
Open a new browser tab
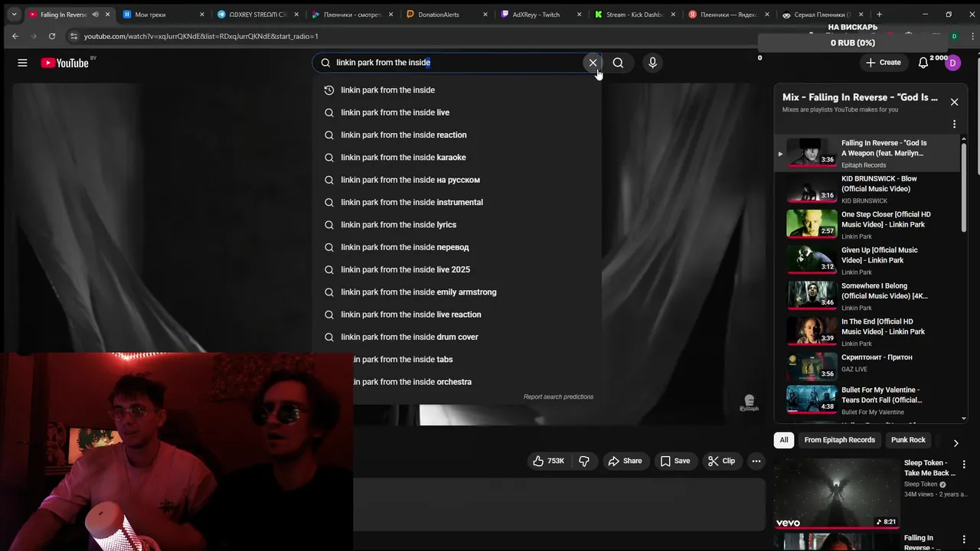coord(879,15)
